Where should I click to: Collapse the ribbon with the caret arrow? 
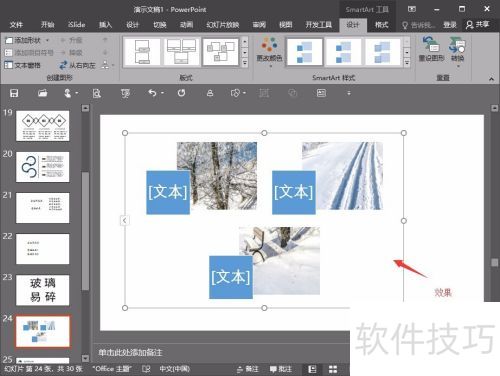pyautogui.click(x=491, y=79)
